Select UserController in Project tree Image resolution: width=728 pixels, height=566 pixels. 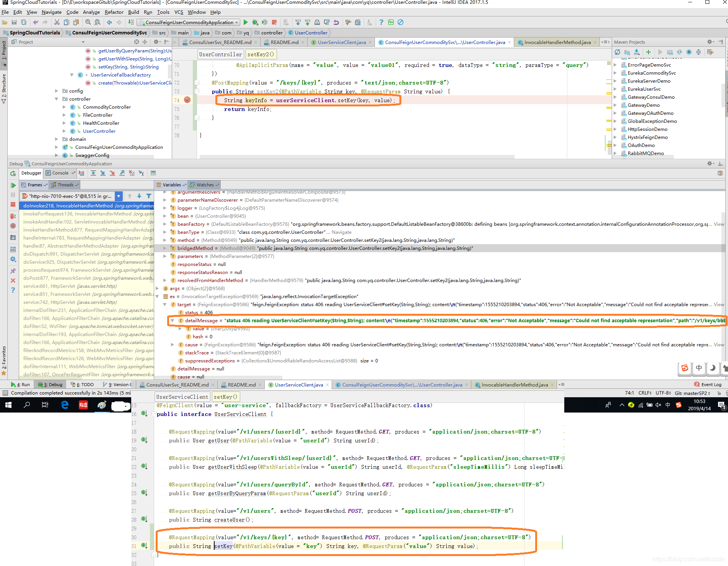99,131
